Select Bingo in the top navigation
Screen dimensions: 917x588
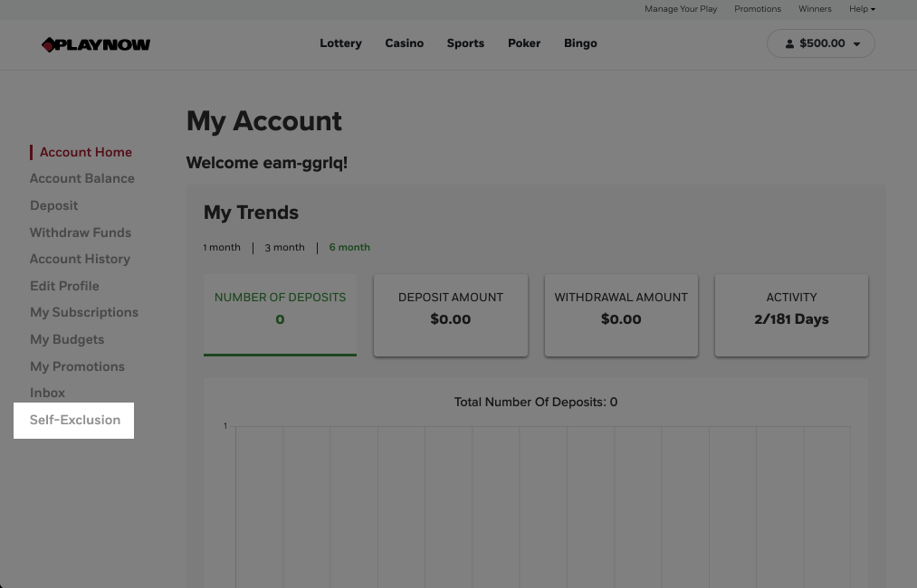click(x=580, y=43)
